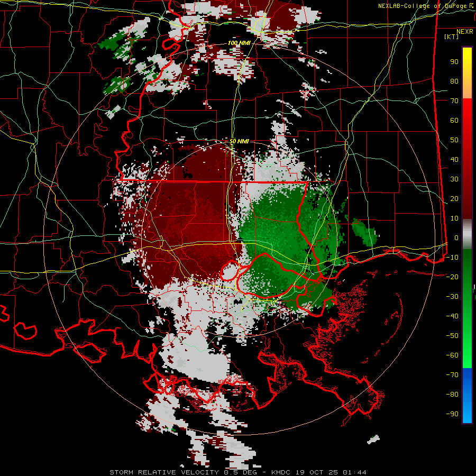Click the positive 10 scale value
The image size is (476, 476).
pyautogui.click(x=454, y=218)
